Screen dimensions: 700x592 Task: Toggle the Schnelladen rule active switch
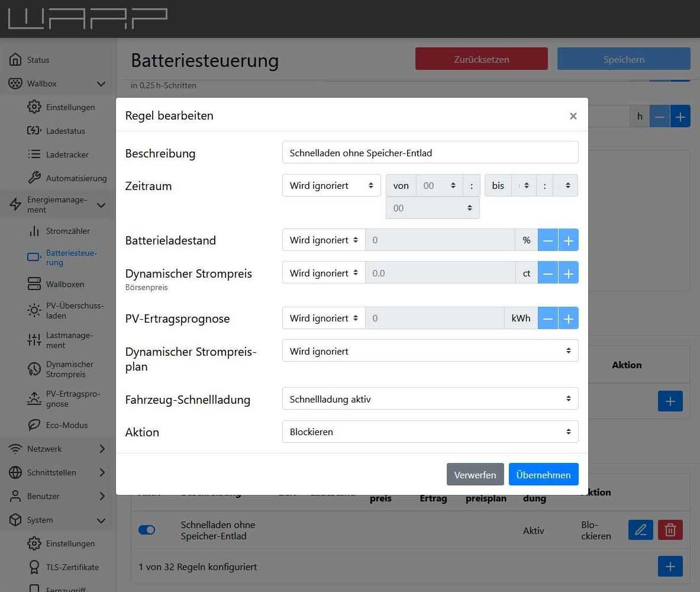pos(147,530)
